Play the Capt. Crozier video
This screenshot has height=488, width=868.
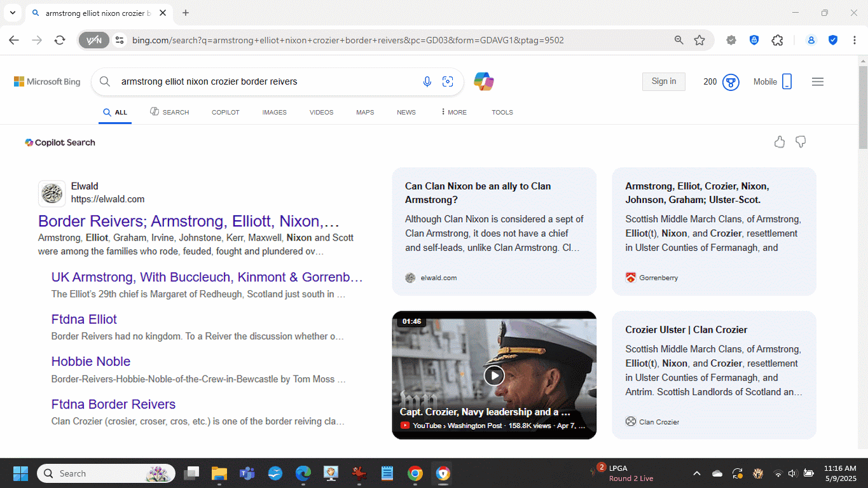[494, 375]
